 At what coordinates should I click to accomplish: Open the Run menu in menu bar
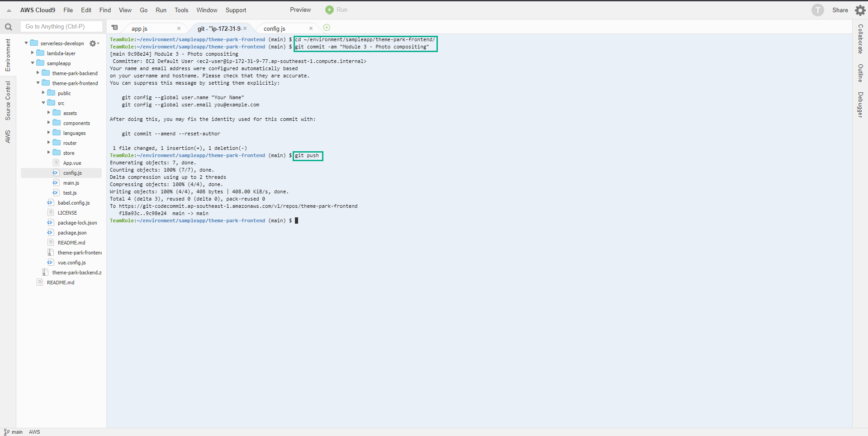tap(161, 10)
